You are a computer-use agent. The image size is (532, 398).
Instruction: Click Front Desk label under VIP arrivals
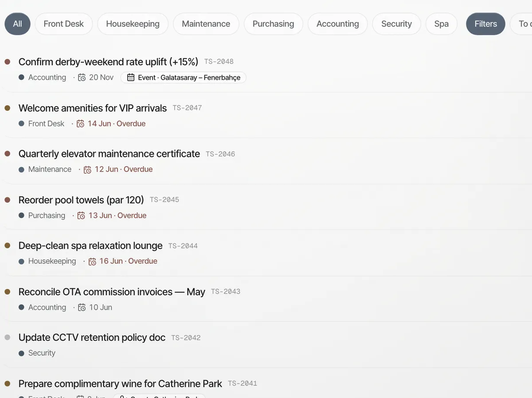coord(46,124)
